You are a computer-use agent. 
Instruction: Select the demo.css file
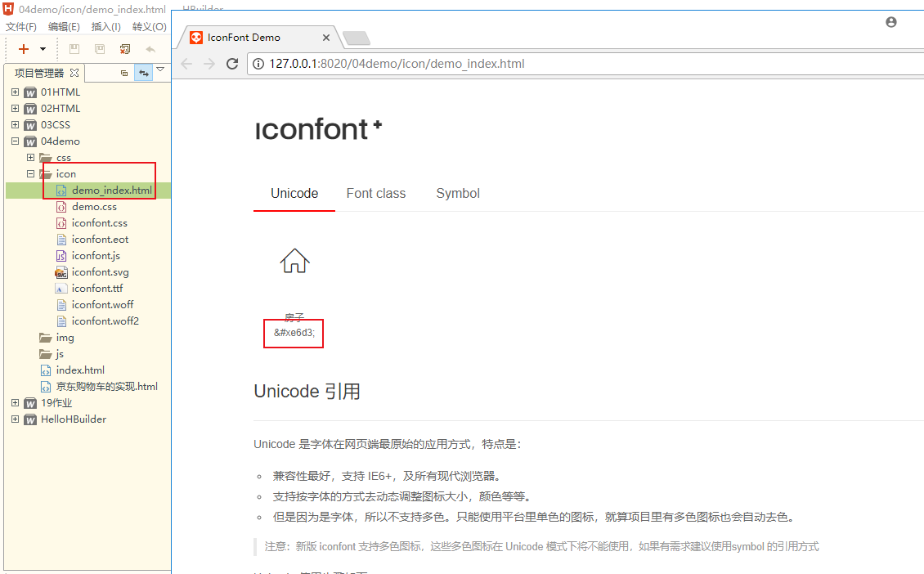[94, 207]
